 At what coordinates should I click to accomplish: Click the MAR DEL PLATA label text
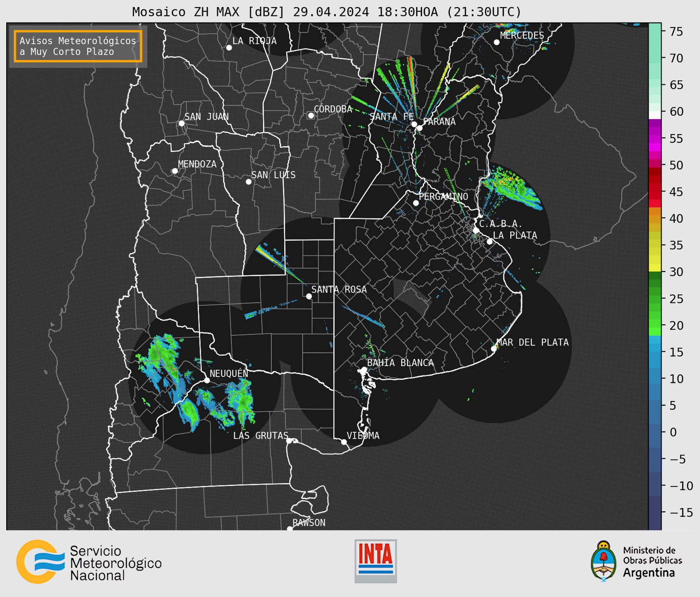point(532,342)
